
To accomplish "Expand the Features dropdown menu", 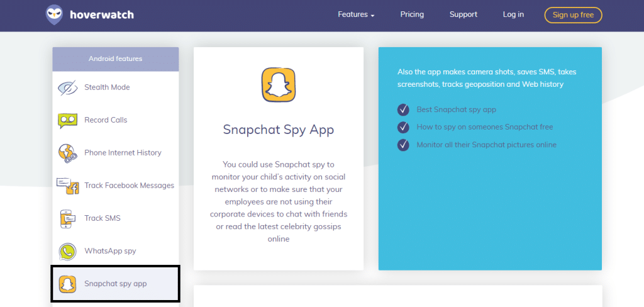I will (x=356, y=14).
